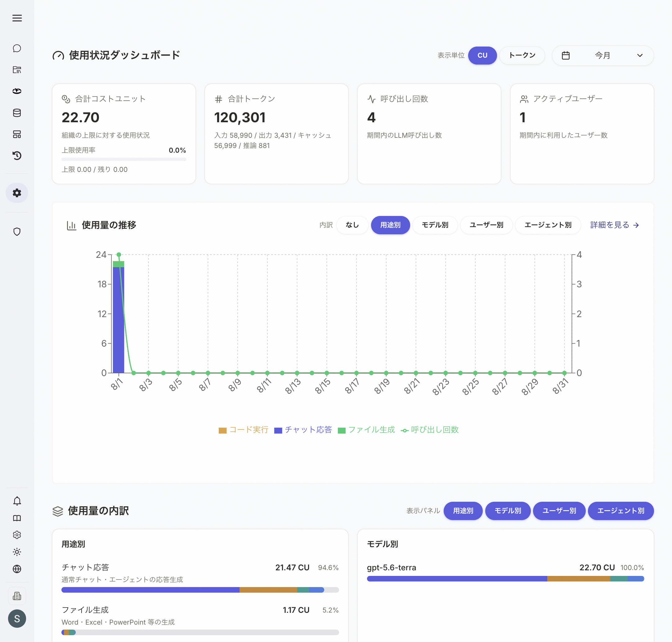
Task: Toggle the sun theme icon
Action: point(17,552)
